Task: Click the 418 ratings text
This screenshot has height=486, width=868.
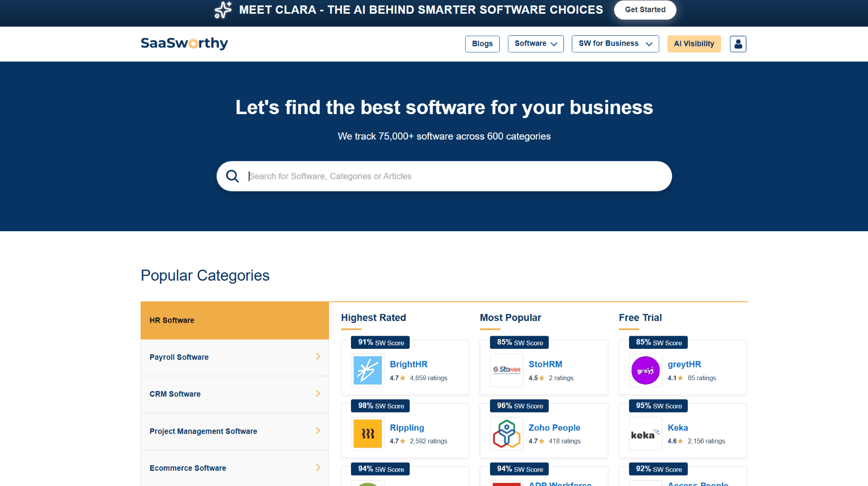Action: click(564, 441)
